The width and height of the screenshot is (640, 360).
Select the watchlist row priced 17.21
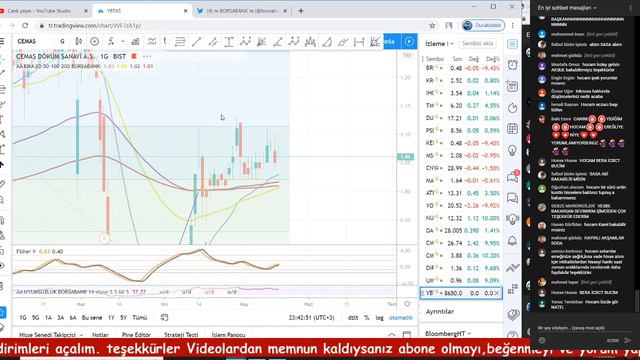pos(462,118)
